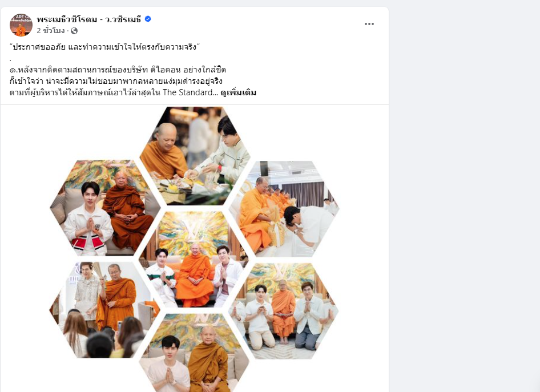The width and height of the screenshot is (540, 392).
Task: Open bottom hexagon photo of man praying beside monk
Action: click(x=194, y=353)
